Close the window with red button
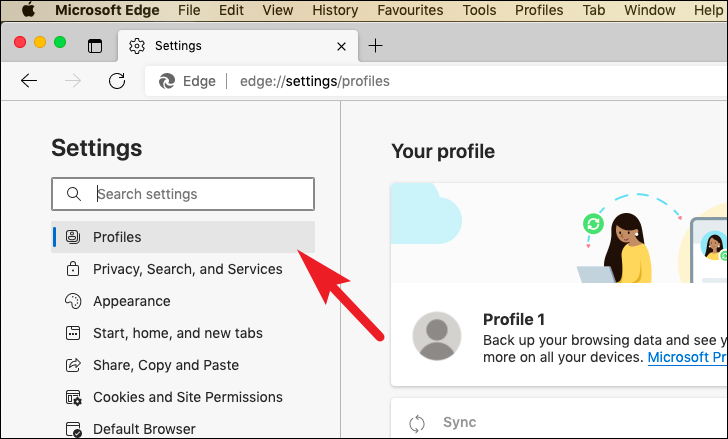The image size is (728, 439). point(20,42)
